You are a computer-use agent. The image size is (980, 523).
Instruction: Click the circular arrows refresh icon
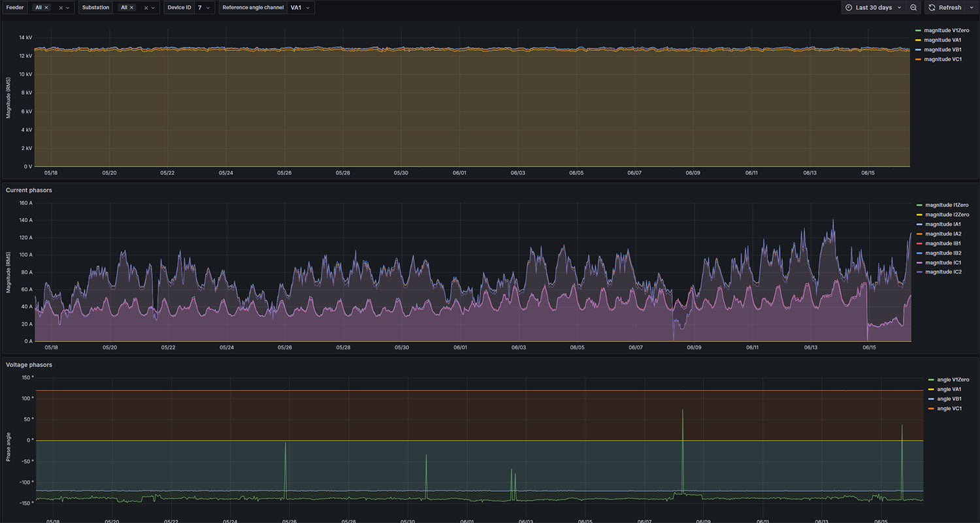click(x=932, y=8)
